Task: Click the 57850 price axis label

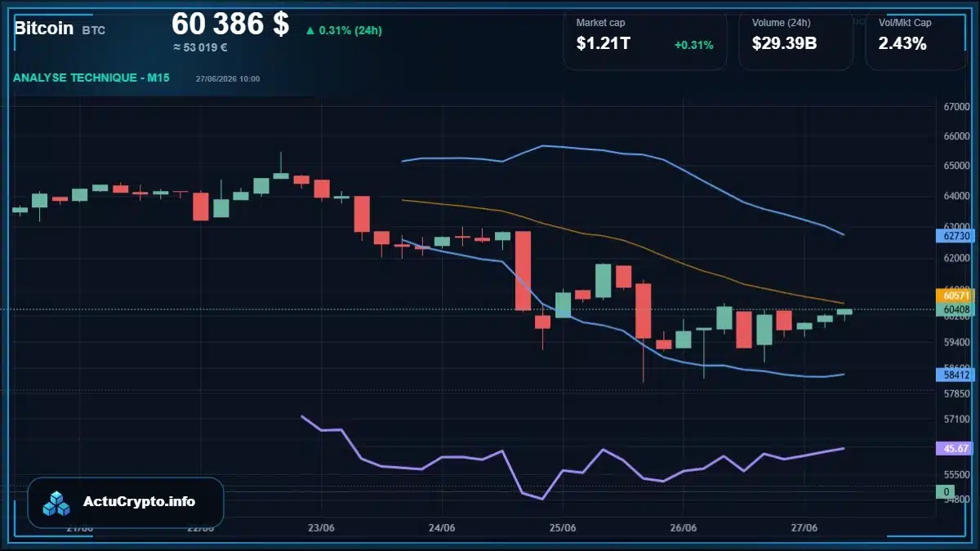Action: pyautogui.click(x=956, y=393)
